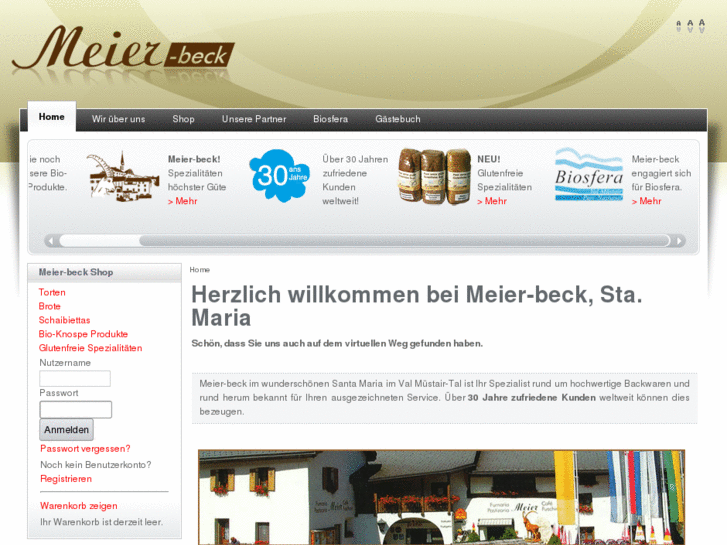
Task: Open the Wir über uns menu
Action: [118, 119]
